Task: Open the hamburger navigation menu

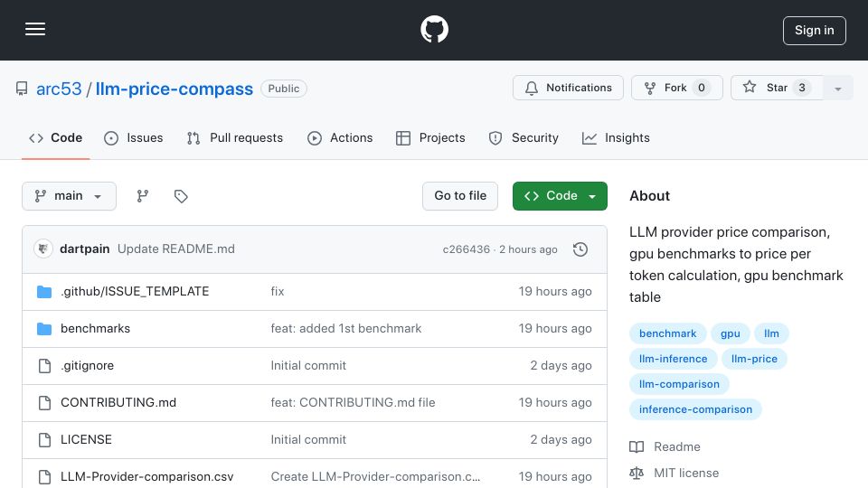Action: coord(35,29)
